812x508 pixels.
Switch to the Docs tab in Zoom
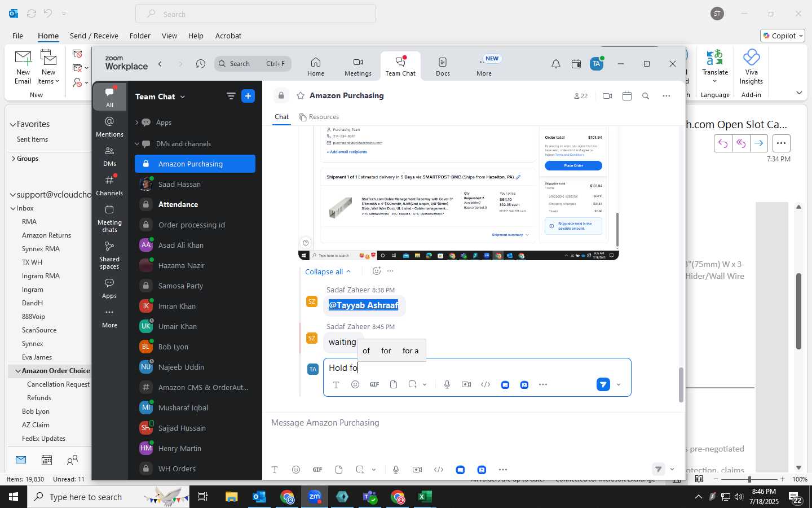pos(443,67)
